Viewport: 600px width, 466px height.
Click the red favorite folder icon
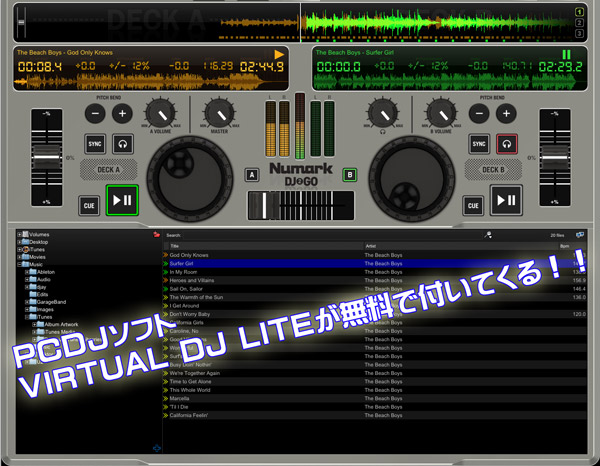click(x=156, y=234)
